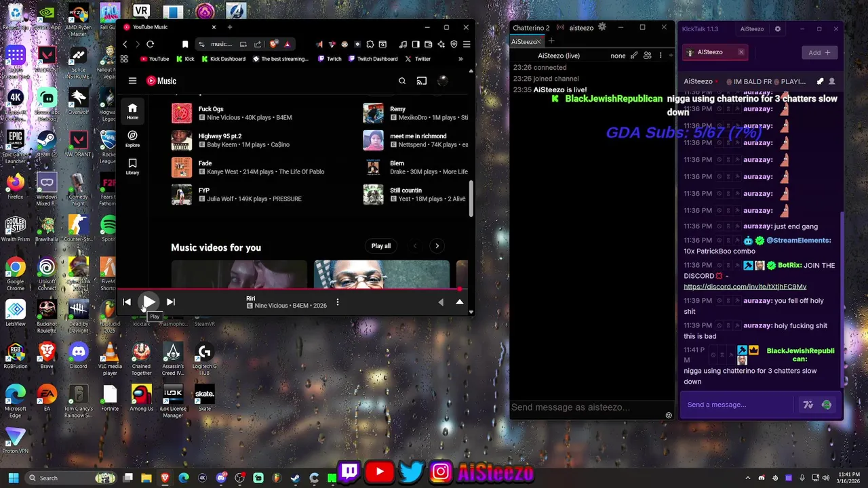This screenshot has width=868, height=488.
Task: Open the browser main hamburger menu
Action: pyautogui.click(x=467, y=44)
